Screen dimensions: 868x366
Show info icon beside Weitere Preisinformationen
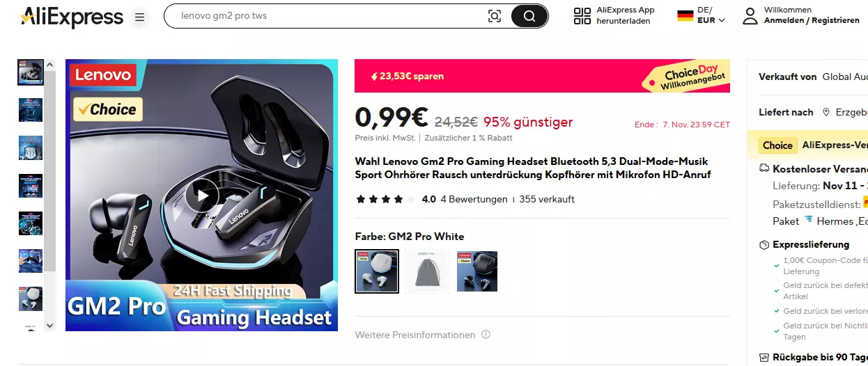pos(486,335)
